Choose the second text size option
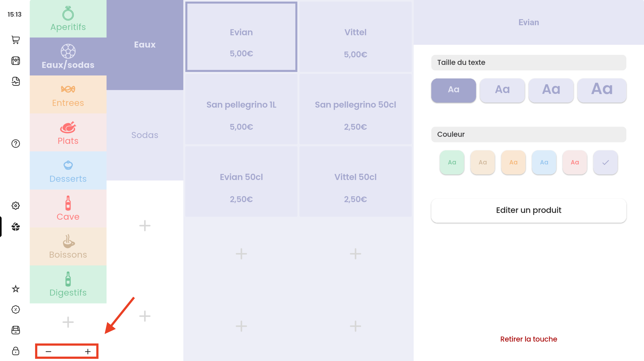This screenshot has width=644, height=361. (x=502, y=90)
